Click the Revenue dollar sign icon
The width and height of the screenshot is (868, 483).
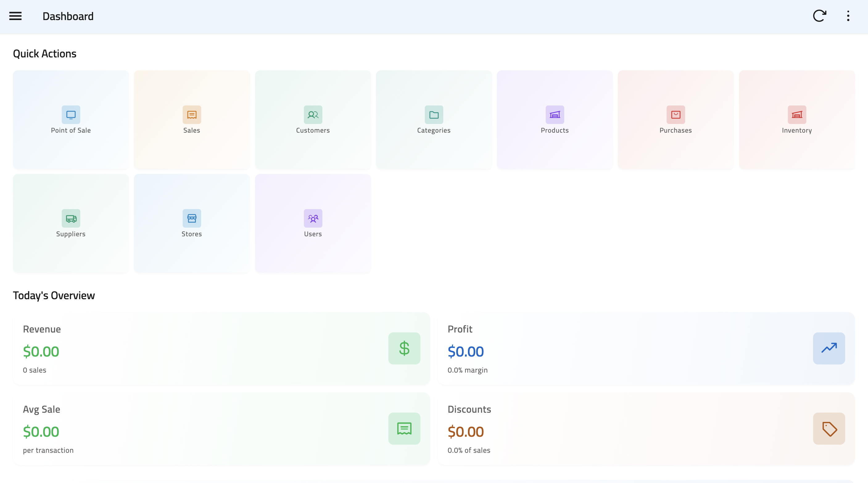pos(404,348)
